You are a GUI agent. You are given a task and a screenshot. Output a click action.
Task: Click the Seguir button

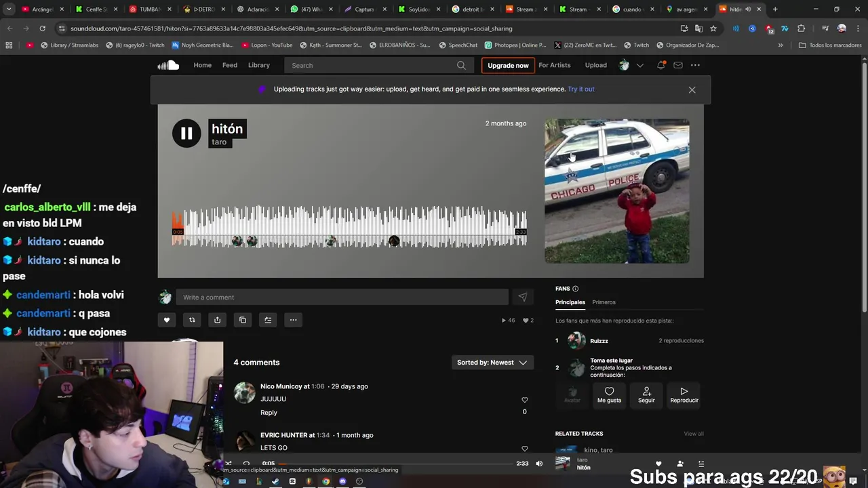646,394
